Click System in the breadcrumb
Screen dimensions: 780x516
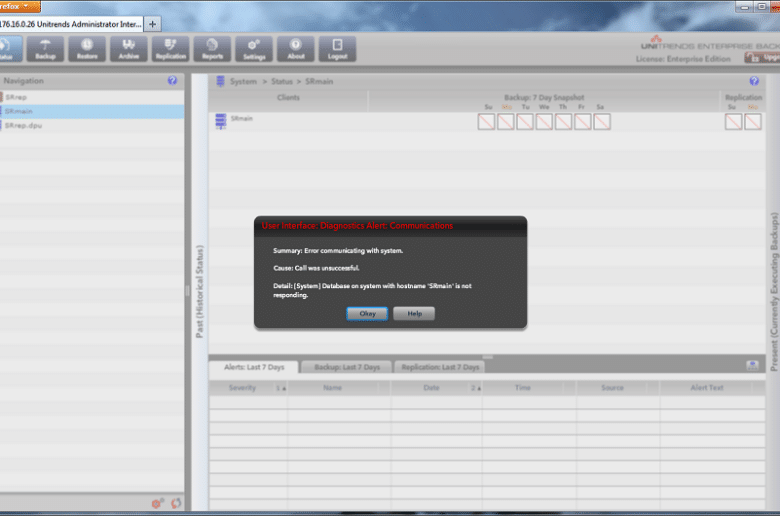[243, 82]
